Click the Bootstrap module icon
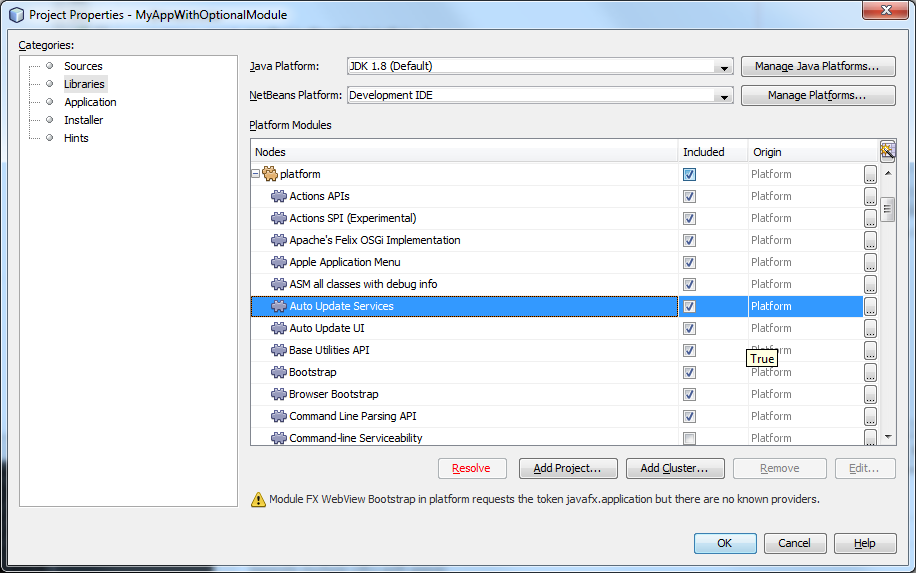916x573 pixels. [x=279, y=372]
